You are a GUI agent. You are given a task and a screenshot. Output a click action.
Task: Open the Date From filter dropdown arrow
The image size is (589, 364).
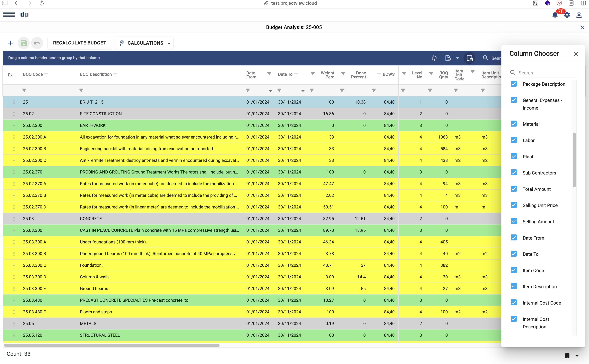(x=271, y=91)
